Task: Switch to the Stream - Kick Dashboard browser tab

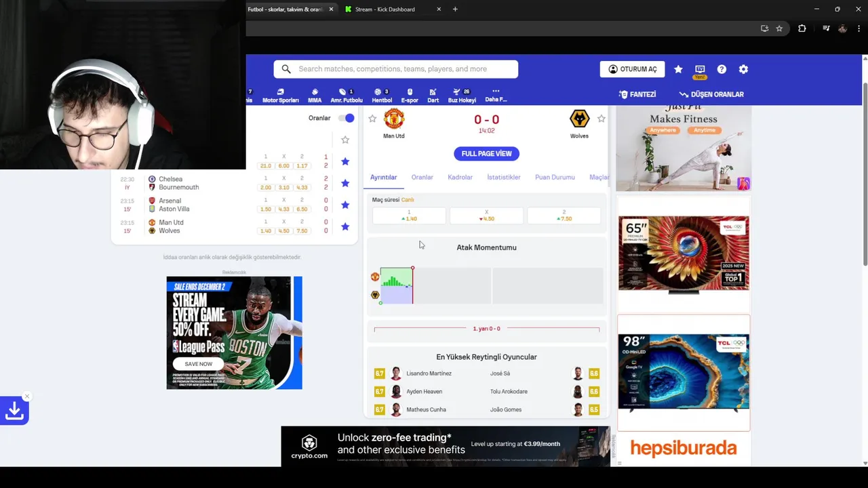Action: (x=393, y=9)
